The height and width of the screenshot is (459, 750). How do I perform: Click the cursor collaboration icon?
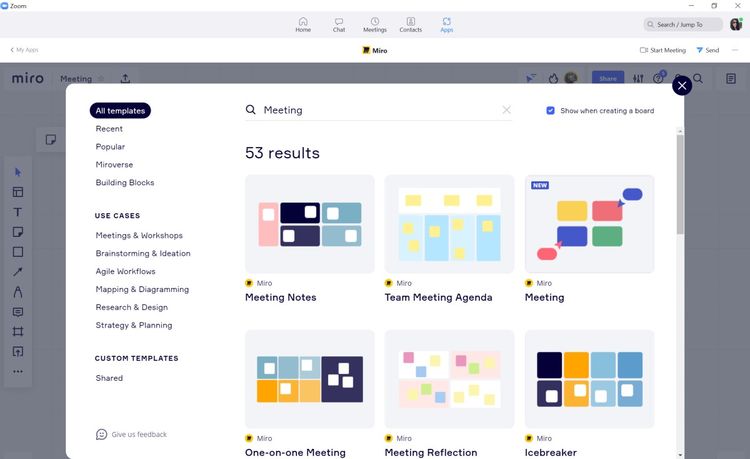pos(531,78)
